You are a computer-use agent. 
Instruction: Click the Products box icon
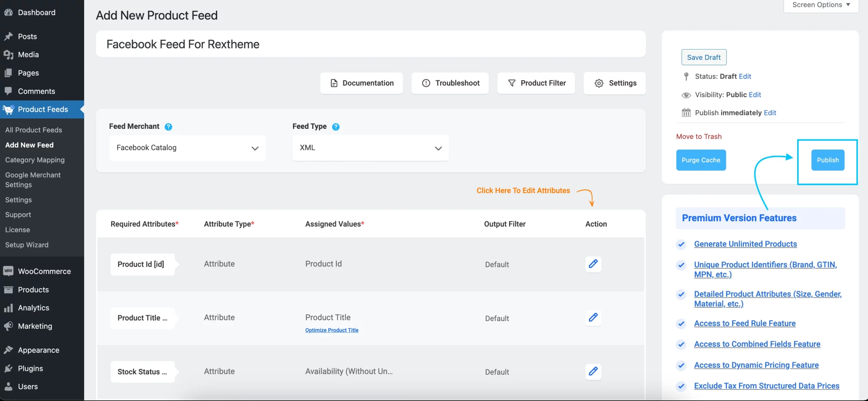pos(8,289)
